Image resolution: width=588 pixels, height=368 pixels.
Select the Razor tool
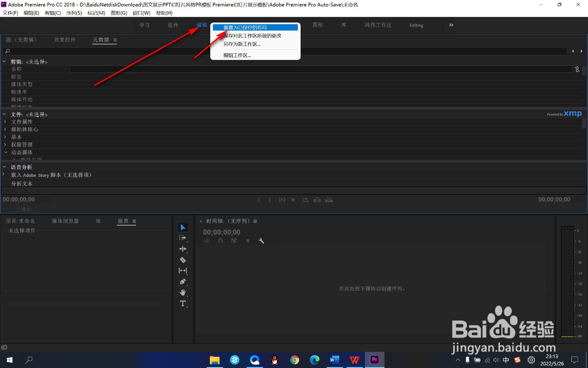click(x=183, y=260)
